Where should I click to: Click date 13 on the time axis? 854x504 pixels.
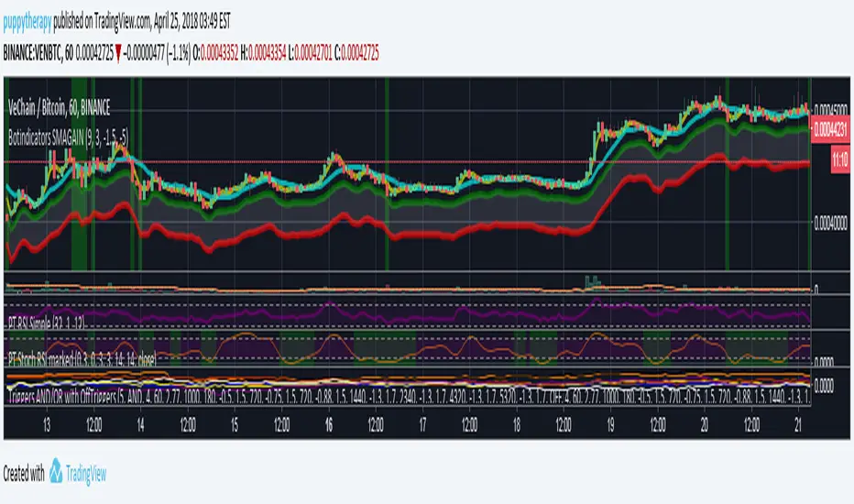pyautogui.click(x=47, y=424)
